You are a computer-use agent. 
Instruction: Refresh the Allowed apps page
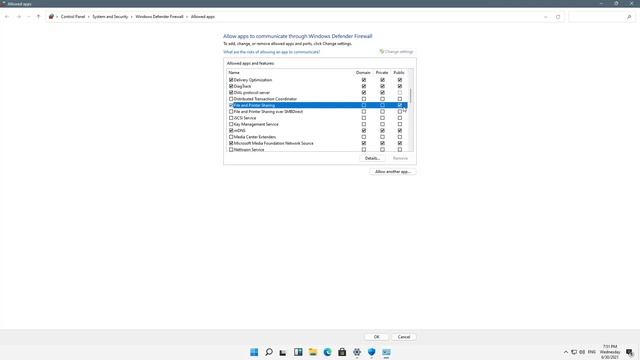click(558, 17)
